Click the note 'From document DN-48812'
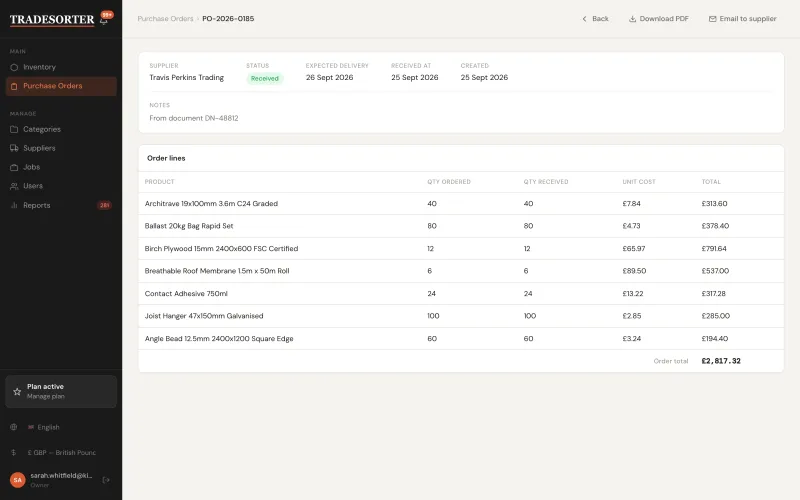 pyautogui.click(x=194, y=118)
